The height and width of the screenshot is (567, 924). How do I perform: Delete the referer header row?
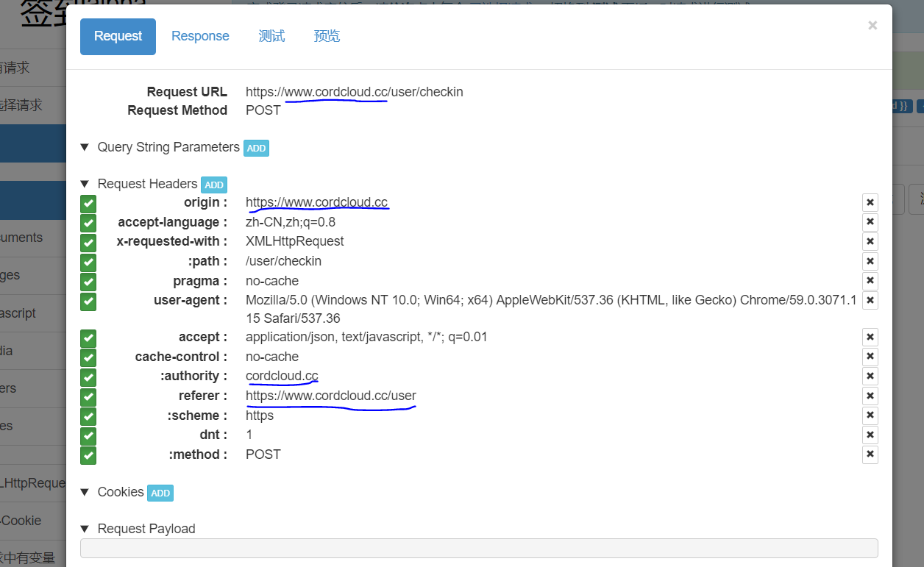pyautogui.click(x=870, y=396)
